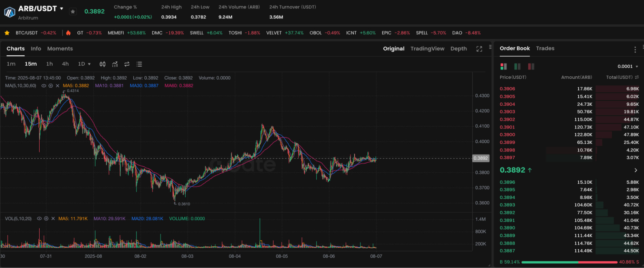Click the swap icon next to Total(USDT)
Viewport: 644px width, 268px height.
coord(637,77)
